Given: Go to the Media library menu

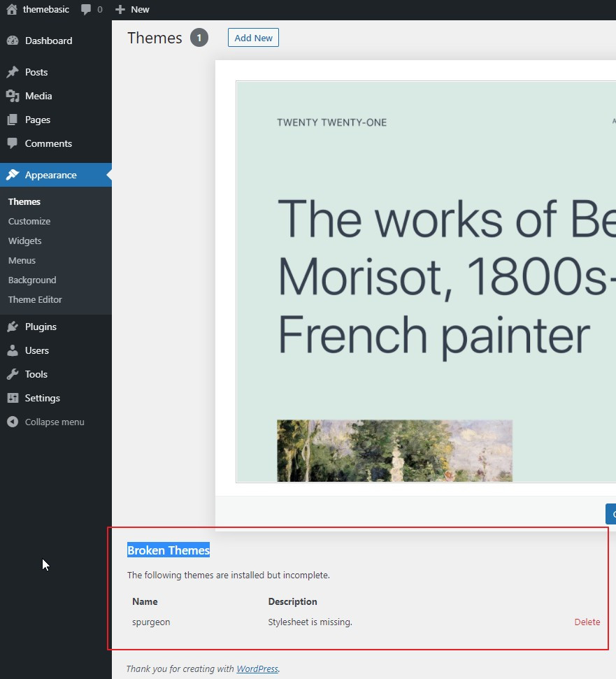Looking at the screenshot, I should point(56,96).
